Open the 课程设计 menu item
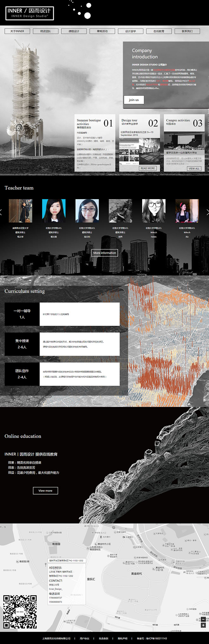 pos(74,31)
